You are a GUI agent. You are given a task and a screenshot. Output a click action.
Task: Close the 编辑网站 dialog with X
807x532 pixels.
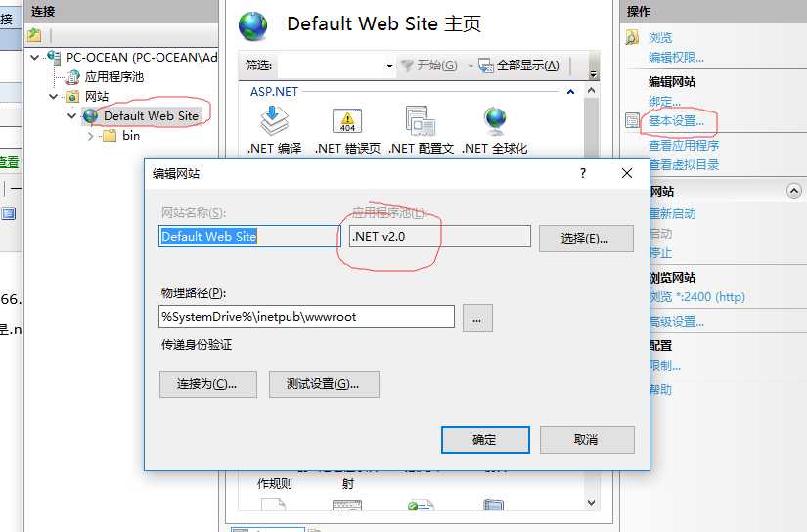627,173
